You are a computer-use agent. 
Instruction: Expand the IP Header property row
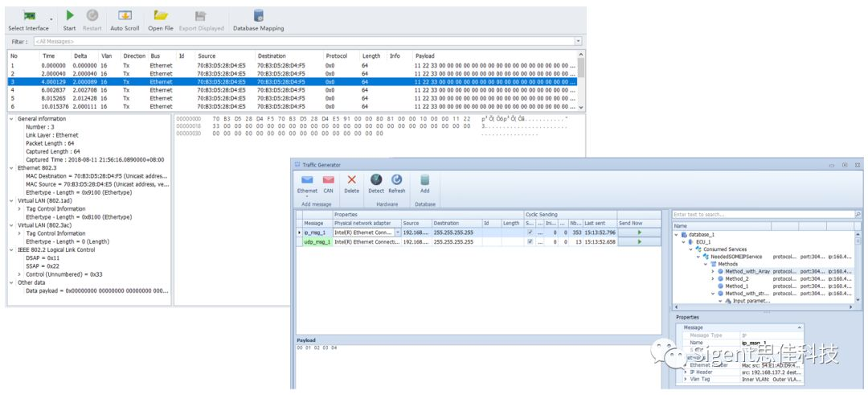pos(686,372)
